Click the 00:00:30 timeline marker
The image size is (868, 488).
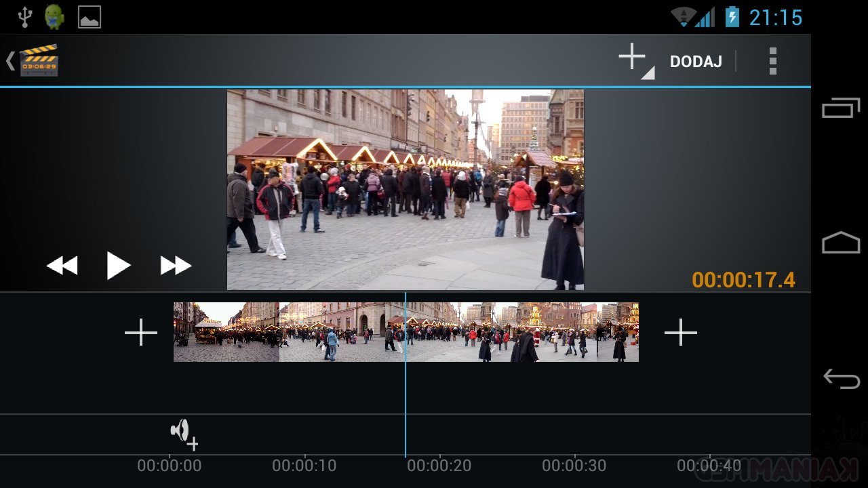574,466
